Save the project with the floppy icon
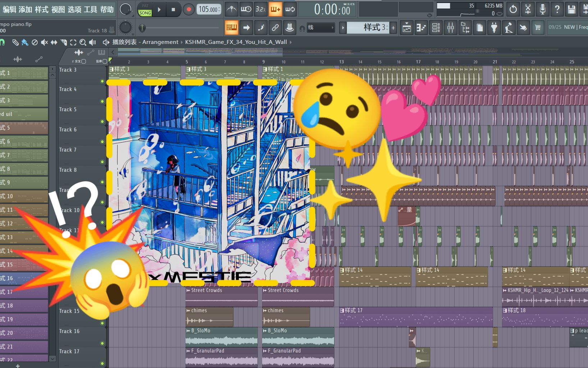The image size is (588, 368). pos(571,9)
